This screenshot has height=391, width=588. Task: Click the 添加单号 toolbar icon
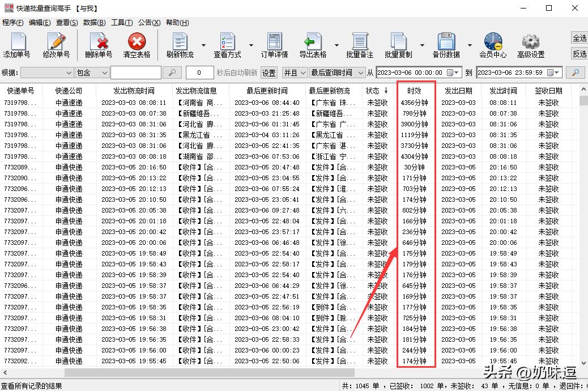(x=17, y=45)
